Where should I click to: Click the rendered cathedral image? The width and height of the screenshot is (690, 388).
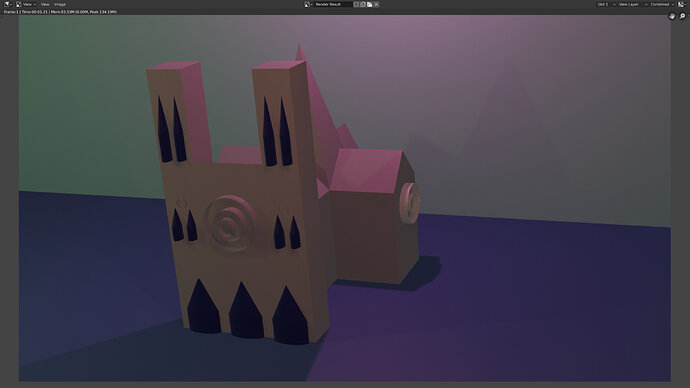pos(345,198)
